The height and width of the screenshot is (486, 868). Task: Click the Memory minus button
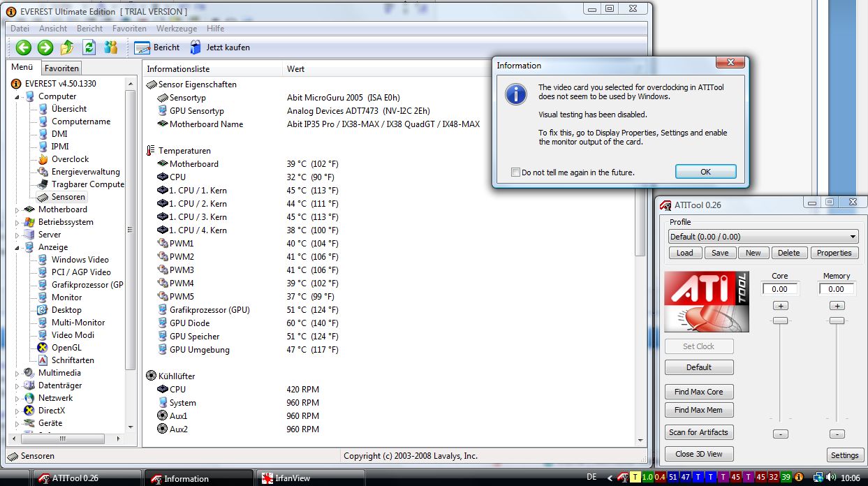(837, 434)
